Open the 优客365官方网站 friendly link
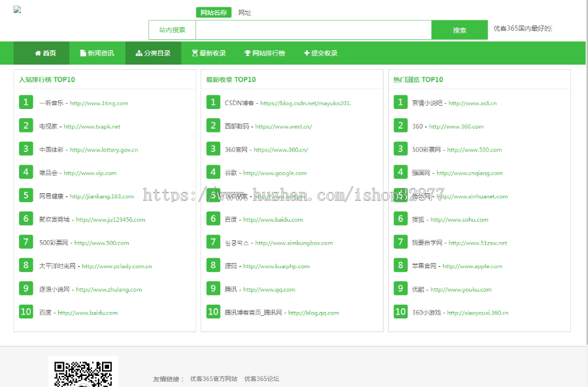Screen dimensions: 588x387 coord(214,379)
